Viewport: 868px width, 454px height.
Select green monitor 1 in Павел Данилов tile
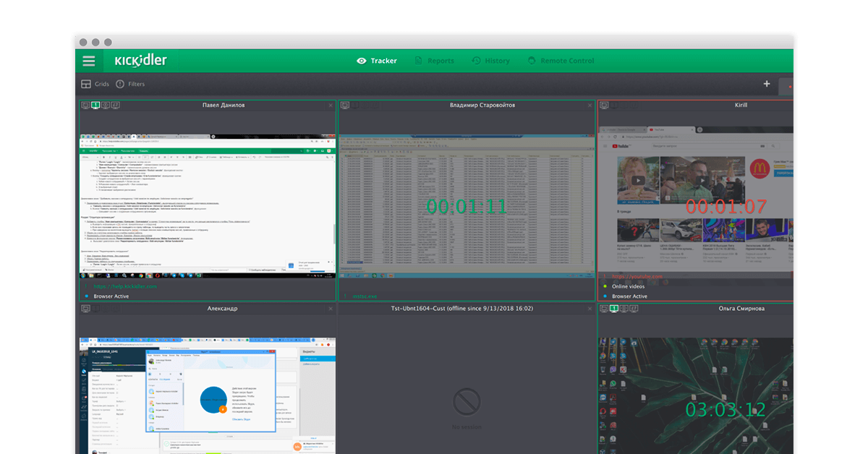coord(95,106)
